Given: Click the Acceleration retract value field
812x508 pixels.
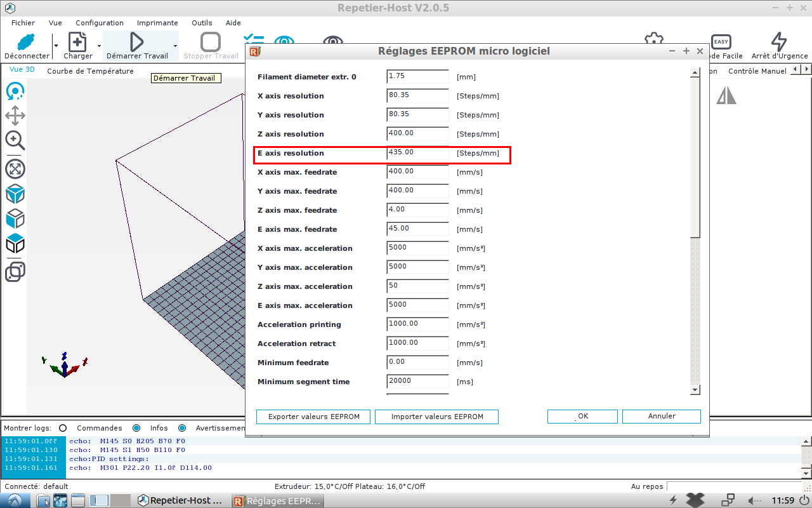Looking at the screenshot, I should pyautogui.click(x=417, y=344).
